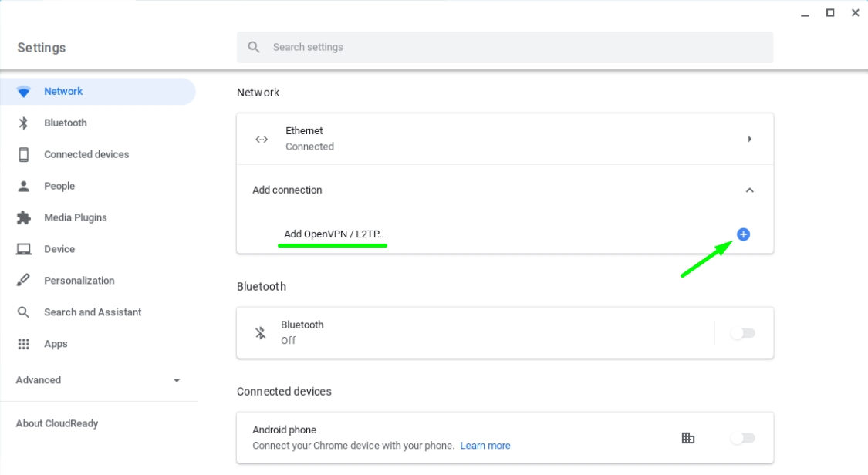Close the Settings window

855,12
